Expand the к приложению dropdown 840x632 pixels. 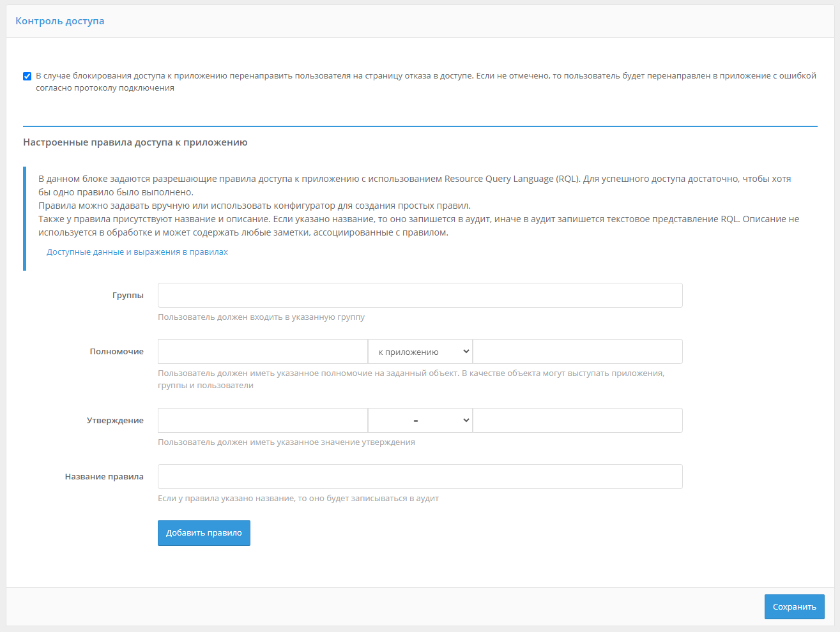pos(420,352)
